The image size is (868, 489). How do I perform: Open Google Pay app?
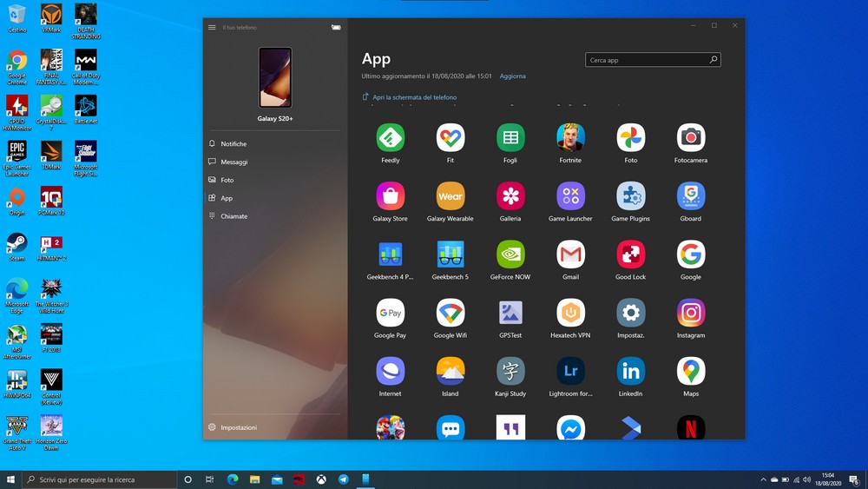pyautogui.click(x=391, y=313)
